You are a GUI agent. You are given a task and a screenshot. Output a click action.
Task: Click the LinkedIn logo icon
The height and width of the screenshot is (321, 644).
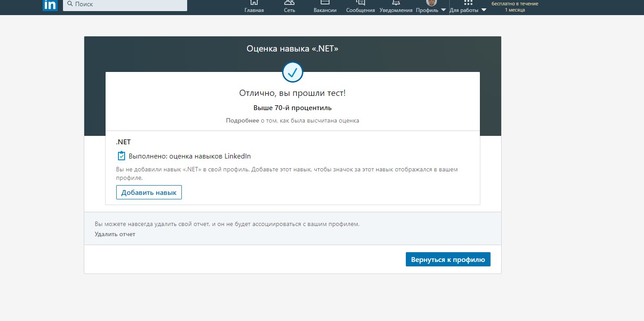50,5
